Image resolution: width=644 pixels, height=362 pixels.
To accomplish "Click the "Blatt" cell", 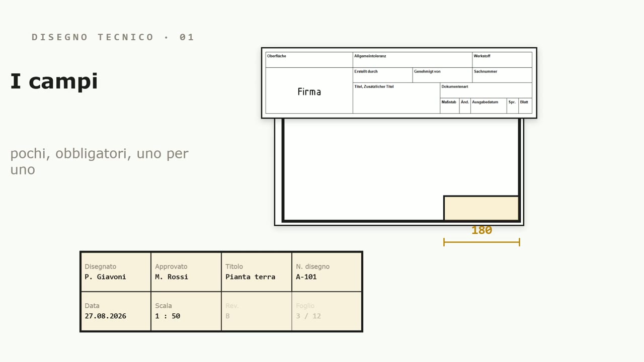I will [x=525, y=106].
